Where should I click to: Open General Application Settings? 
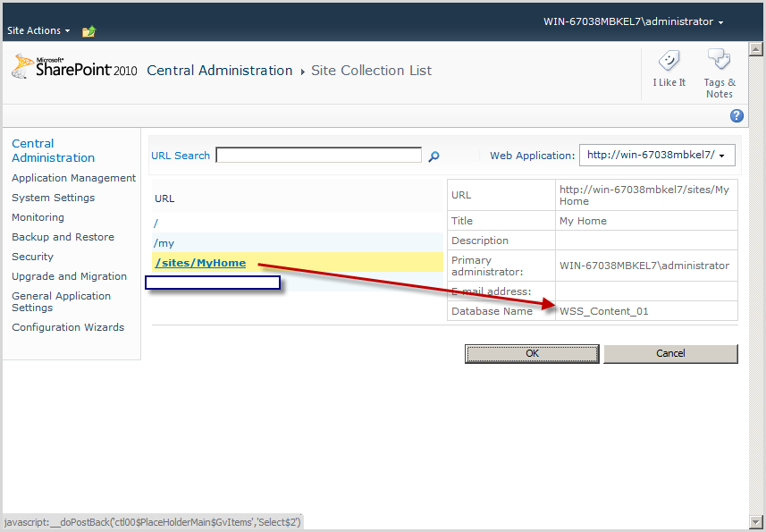[x=61, y=301]
